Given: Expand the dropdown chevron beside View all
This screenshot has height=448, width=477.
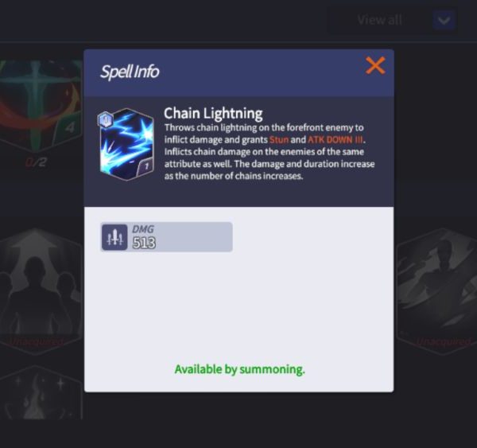Looking at the screenshot, I should (x=444, y=20).
